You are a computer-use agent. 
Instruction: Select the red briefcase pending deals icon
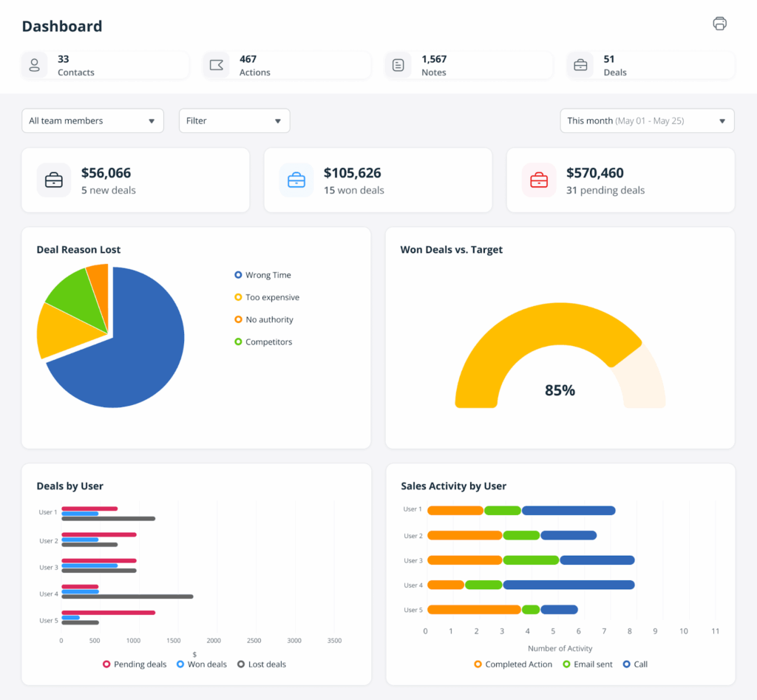point(539,180)
